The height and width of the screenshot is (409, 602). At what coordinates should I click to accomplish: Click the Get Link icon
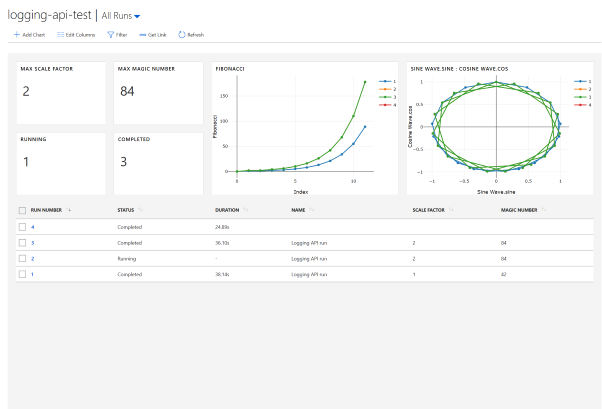click(141, 34)
